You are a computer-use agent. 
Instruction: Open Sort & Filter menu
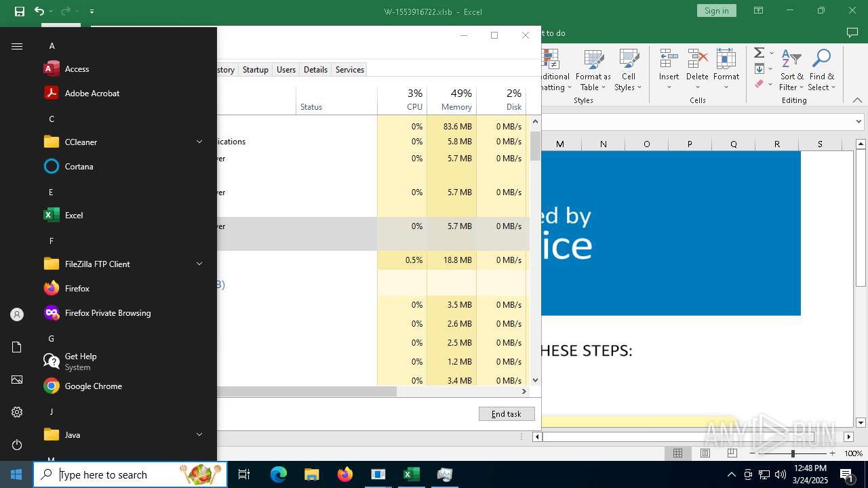point(791,70)
